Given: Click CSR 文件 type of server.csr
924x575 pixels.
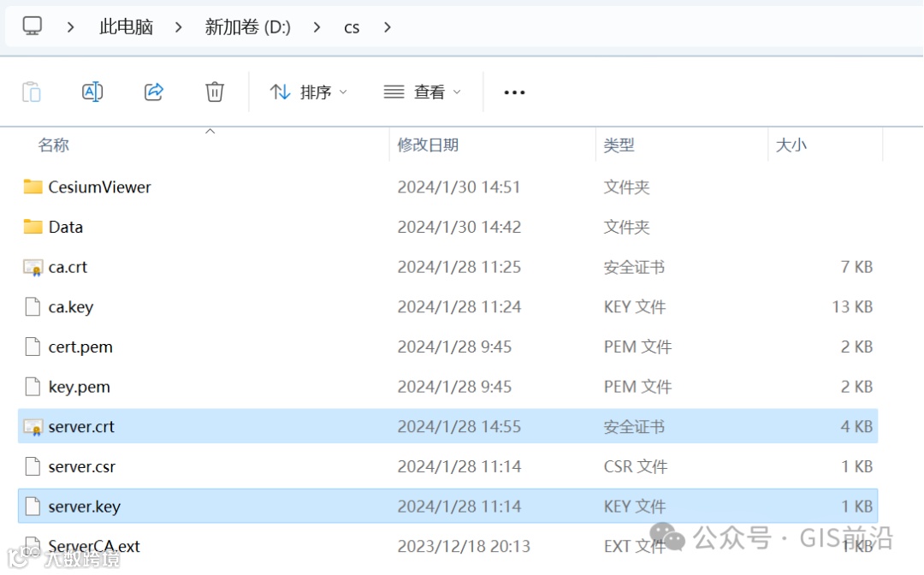Looking at the screenshot, I should tap(636, 466).
